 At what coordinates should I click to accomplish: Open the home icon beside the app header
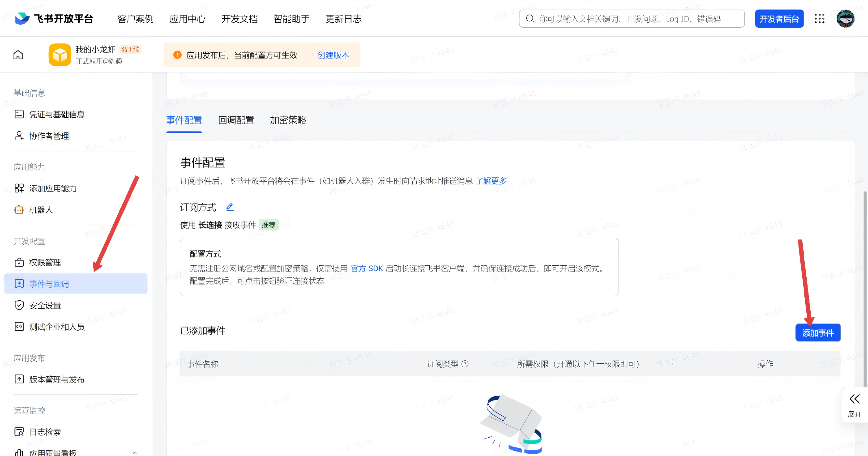(x=18, y=55)
